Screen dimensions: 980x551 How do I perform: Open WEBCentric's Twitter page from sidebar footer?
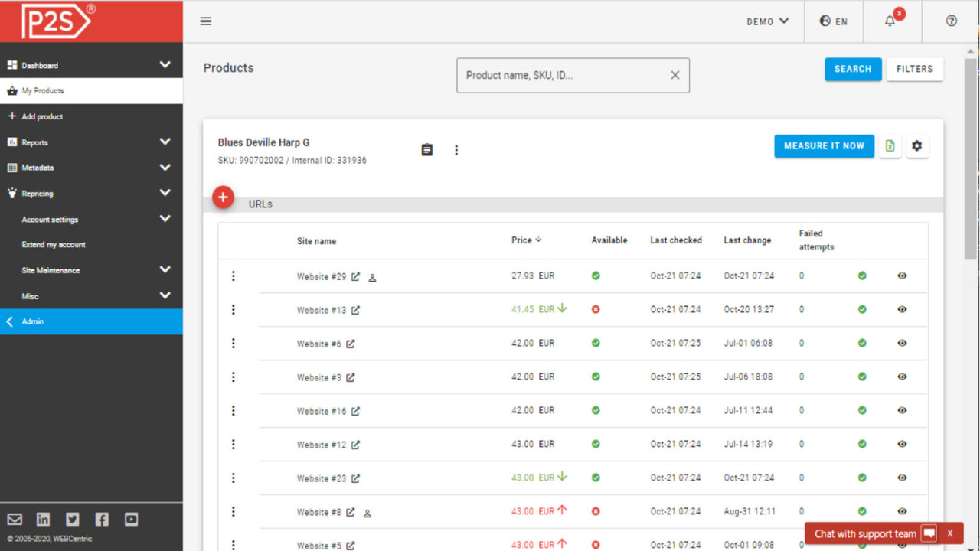click(x=72, y=519)
